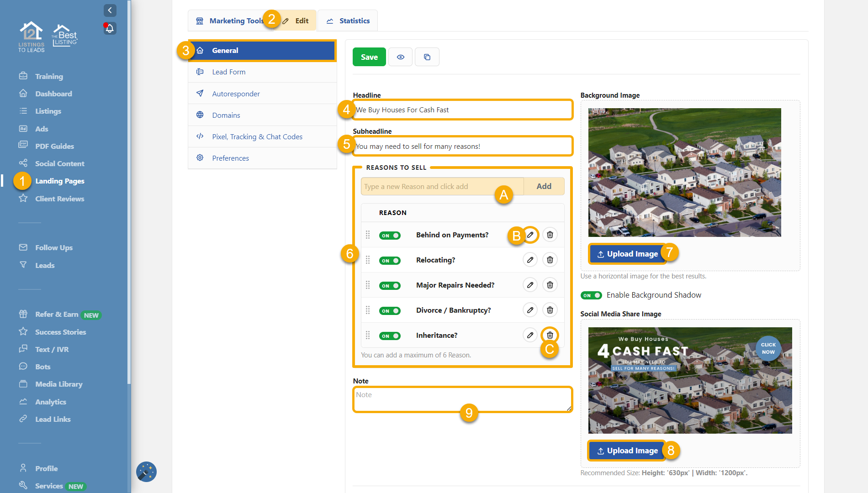Open the magic wand assistant icon

pos(146,472)
